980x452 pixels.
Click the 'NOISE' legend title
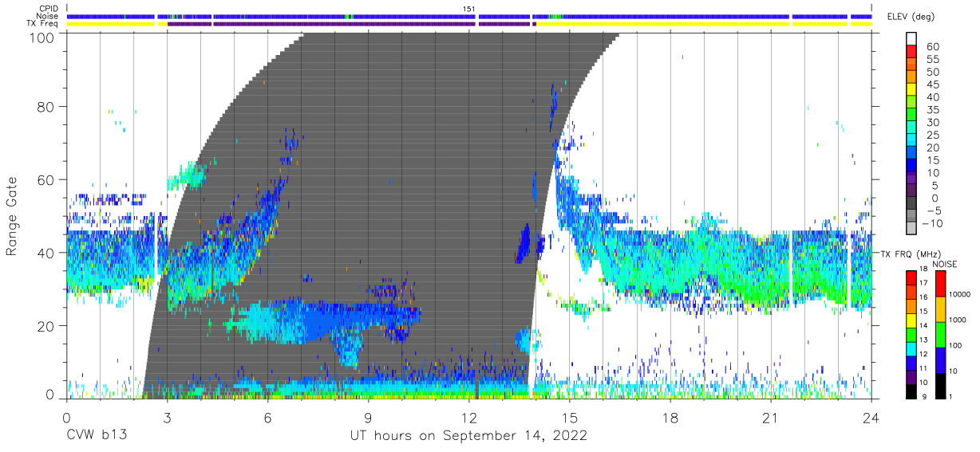pyautogui.click(x=944, y=264)
